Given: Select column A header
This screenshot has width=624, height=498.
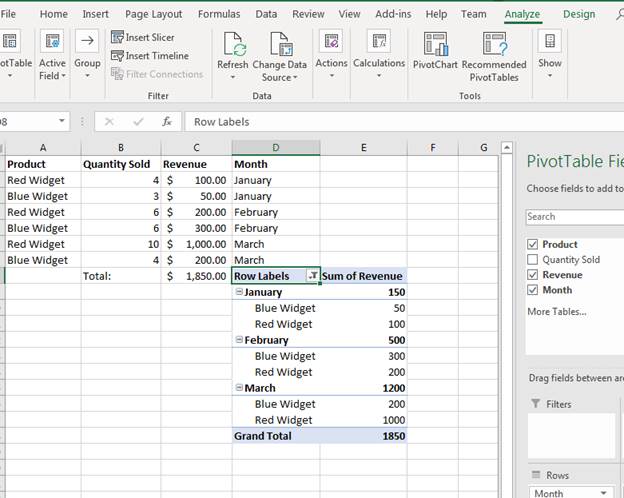Looking at the screenshot, I should pos(43,148).
